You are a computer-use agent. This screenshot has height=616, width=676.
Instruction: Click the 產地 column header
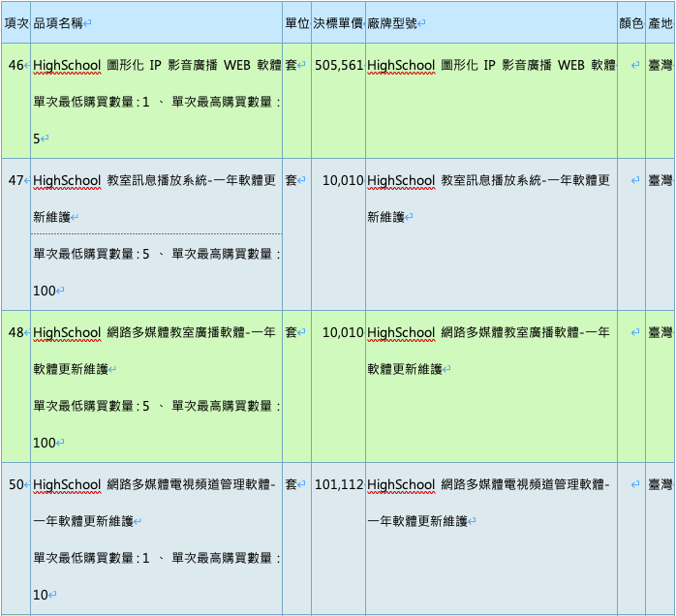(661, 23)
